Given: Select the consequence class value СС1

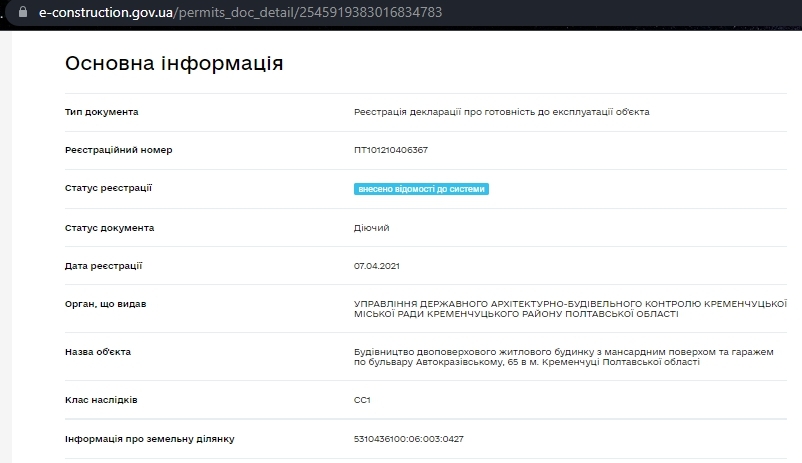Looking at the screenshot, I should click(x=362, y=400).
